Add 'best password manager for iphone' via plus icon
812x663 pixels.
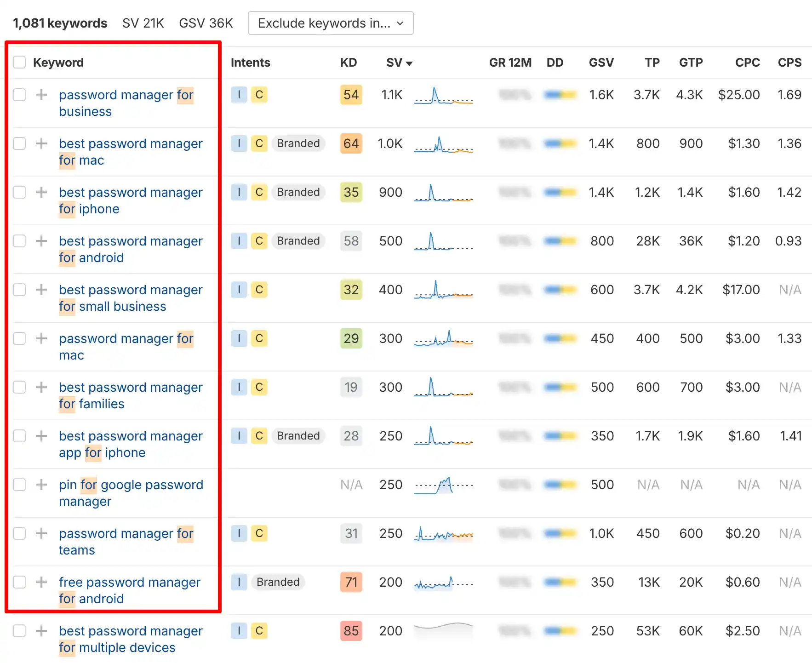41,192
